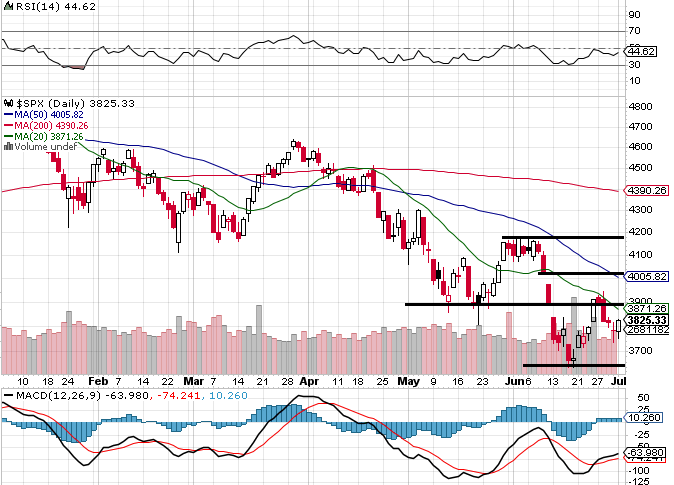Click the 10.260 histogram tag on MACD axis
Viewport: 674px width, 485px height.
click(x=645, y=417)
